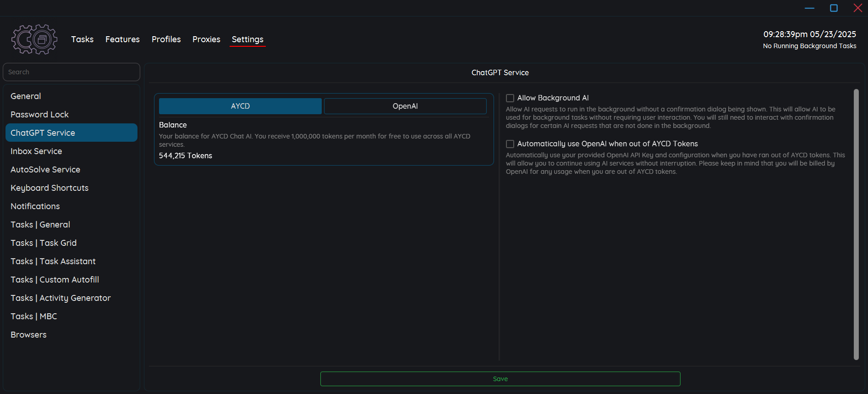Select General settings category
Viewport: 868px width, 394px height.
point(71,96)
